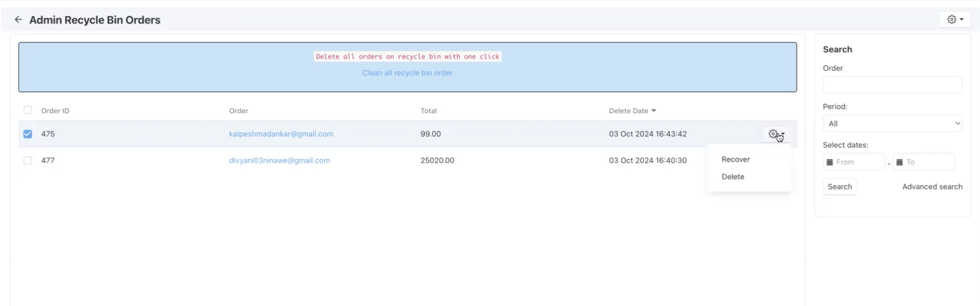Click the calendar icon in From field
This screenshot has width=980, height=306.
coord(830,162)
